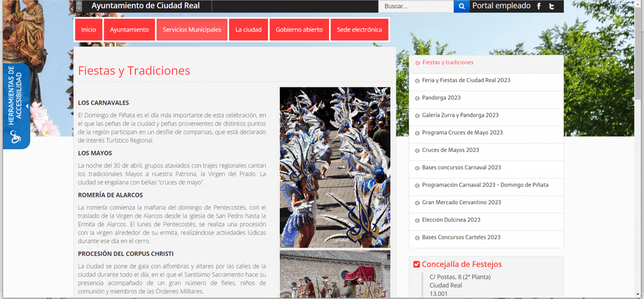Click arrow icon beside Gran Mercado Cervantino 2023

pyautogui.click(x=417, y=203)
